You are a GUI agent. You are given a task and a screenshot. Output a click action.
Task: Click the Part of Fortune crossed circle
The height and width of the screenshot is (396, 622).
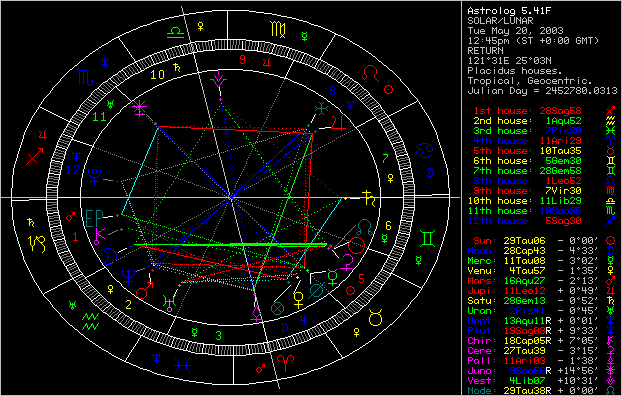coord(278,308)
